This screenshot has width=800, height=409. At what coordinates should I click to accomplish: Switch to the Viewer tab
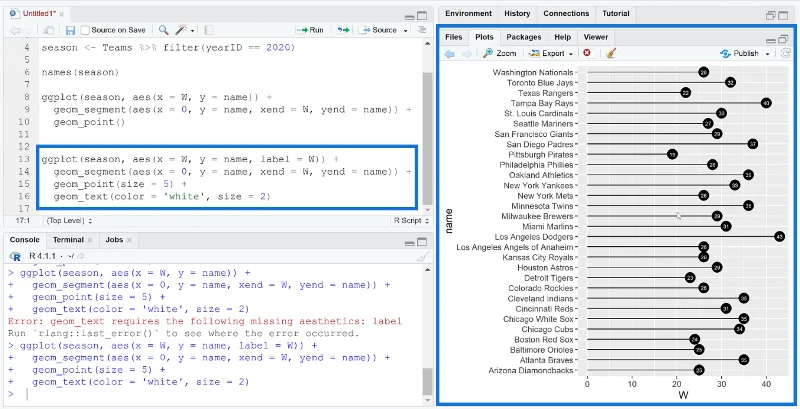tap(595, 37)
